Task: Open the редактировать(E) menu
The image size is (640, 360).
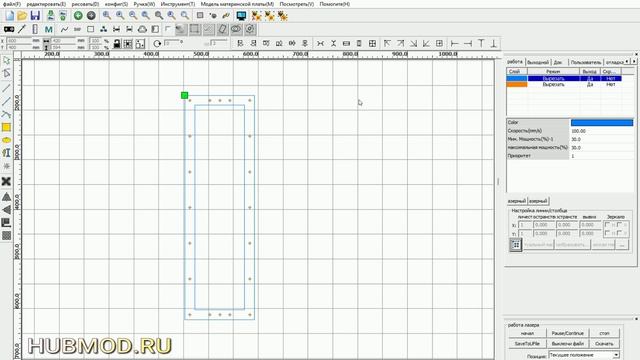Action: pyautogui.click(x=46, y=4)
